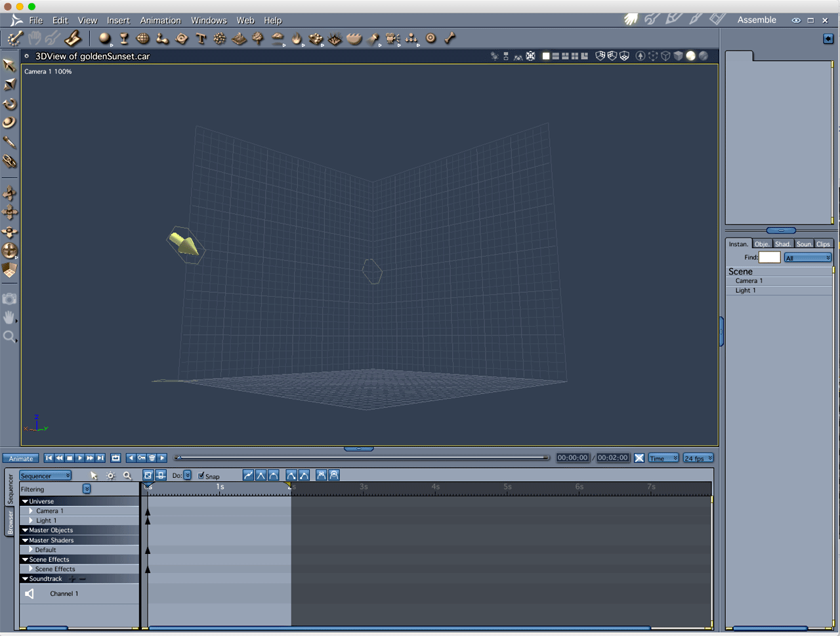Insert a camera using the movie camera icon
840x636 pixels.
pos(392,39)
